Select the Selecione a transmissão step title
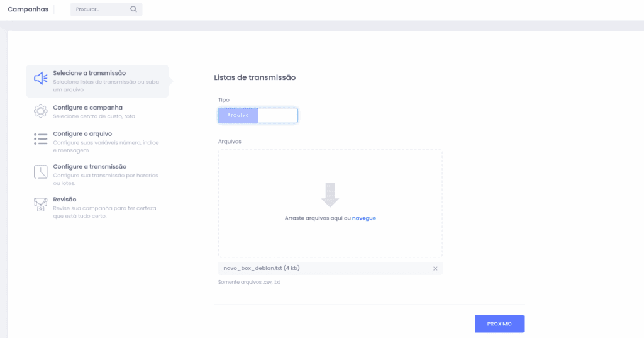The image size is (644, 338). pos(89,73)
